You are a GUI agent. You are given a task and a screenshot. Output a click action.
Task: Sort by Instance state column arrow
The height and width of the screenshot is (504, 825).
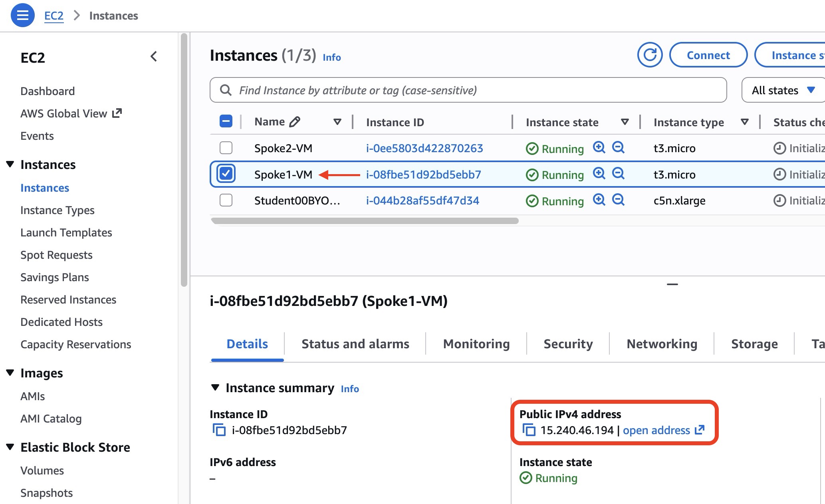click(625, 122)
